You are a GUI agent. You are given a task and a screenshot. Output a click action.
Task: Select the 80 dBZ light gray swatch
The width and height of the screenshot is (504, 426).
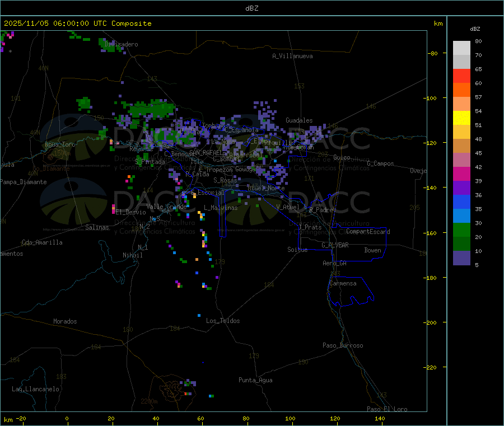[461, 48]
